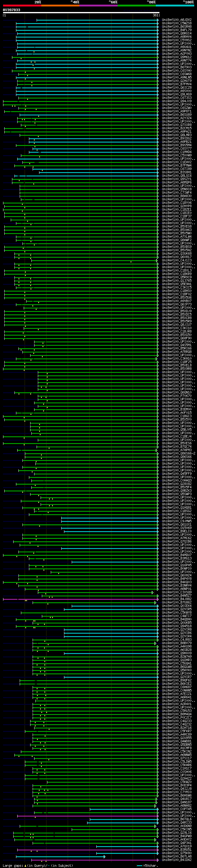The height and width of the screenshot is (868, 197).
Task: Select hit label UniRef100_C3XSQ9
Action: [177, 592]
